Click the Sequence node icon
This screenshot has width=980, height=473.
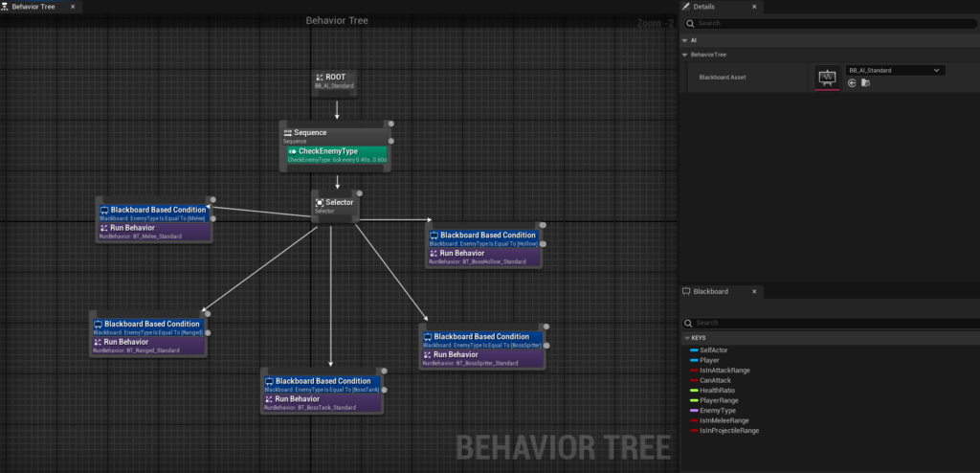(x=287, y=133)
